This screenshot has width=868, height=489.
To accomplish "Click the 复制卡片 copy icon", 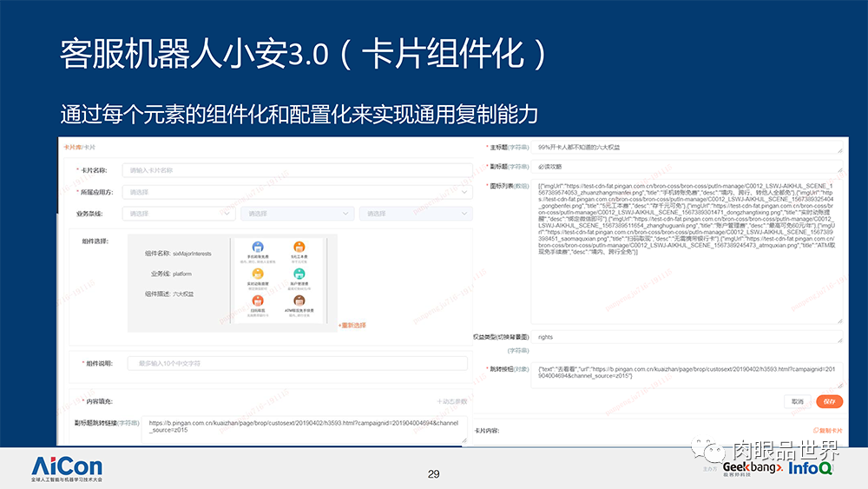I will 815,430.
